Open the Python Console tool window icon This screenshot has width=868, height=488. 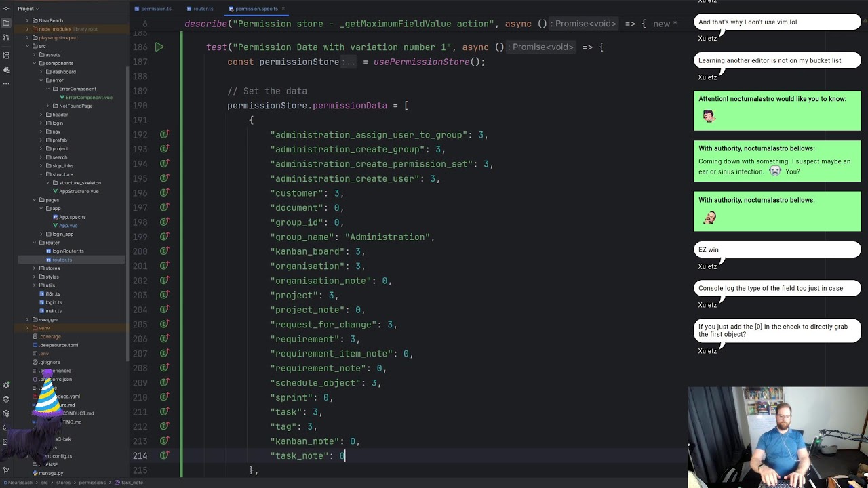point(6,399)
